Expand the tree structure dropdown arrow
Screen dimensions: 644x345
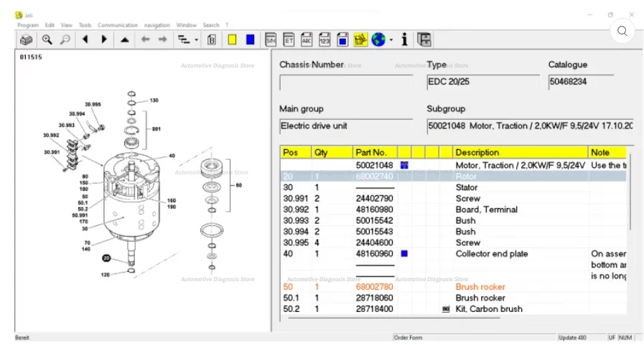tap(196, 41)
